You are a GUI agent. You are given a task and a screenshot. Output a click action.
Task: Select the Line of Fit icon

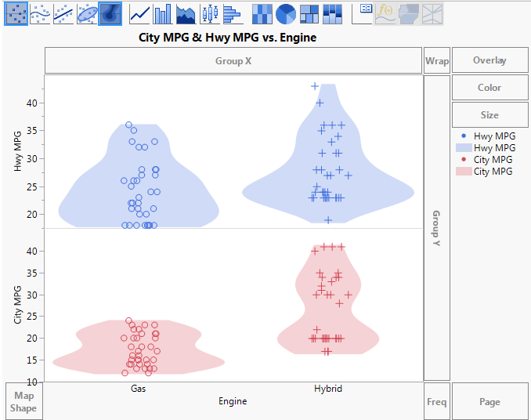pos(63,14)
